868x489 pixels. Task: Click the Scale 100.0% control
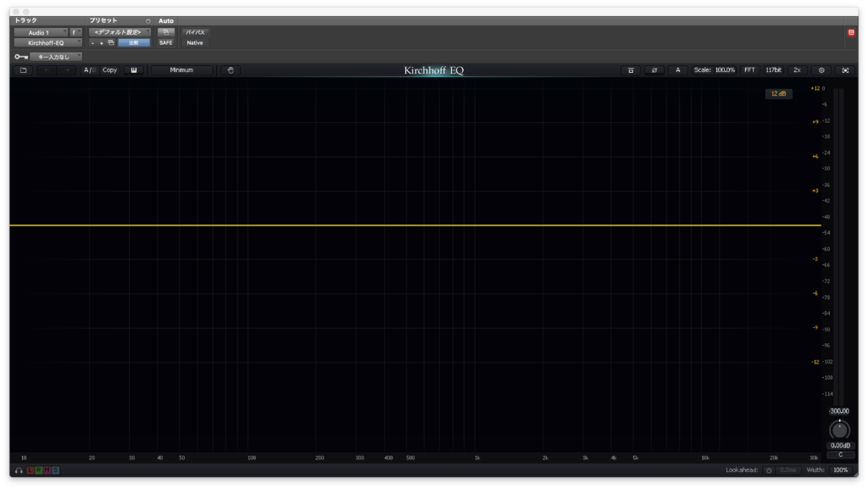(x=715, y=70)
